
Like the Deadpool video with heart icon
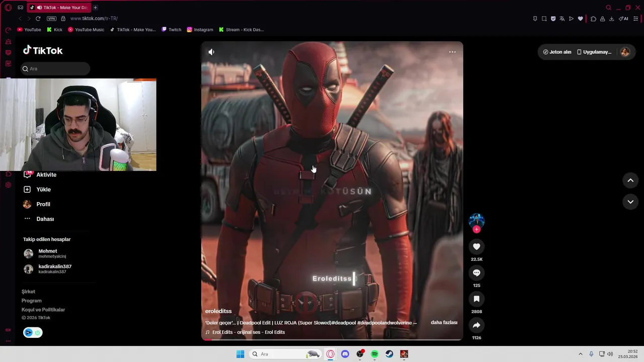coord(476,246)
